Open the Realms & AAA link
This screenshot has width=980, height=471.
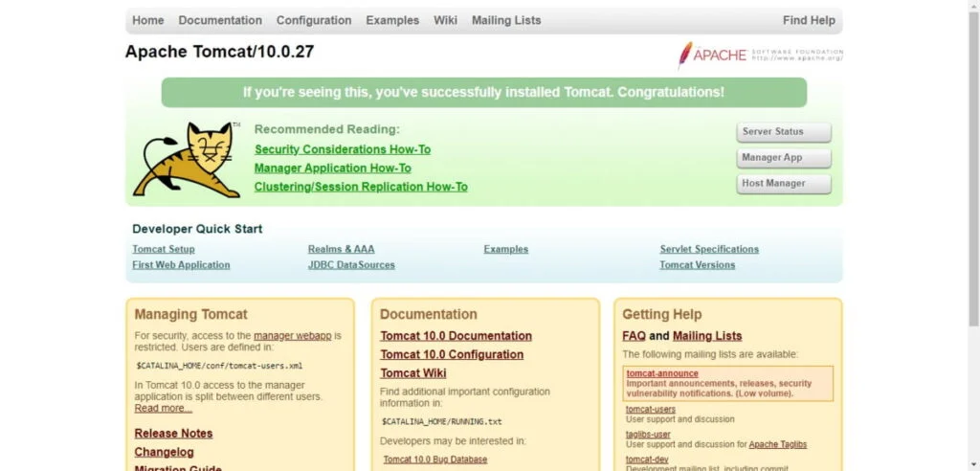pyautogui.click(x=342, y=249)
